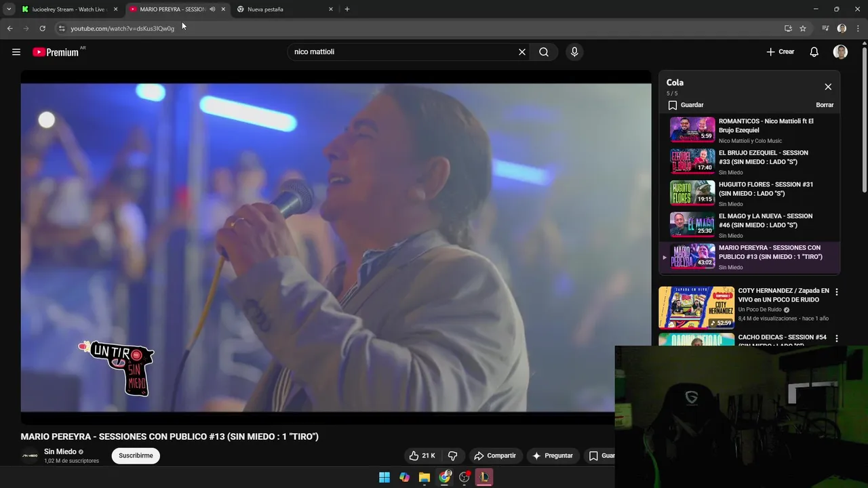The width and height of the screenshot is (868, 488).
Task: Play HUGUITO FLORES Session #31 thumbnail
Action: click(x=692, y=192)
